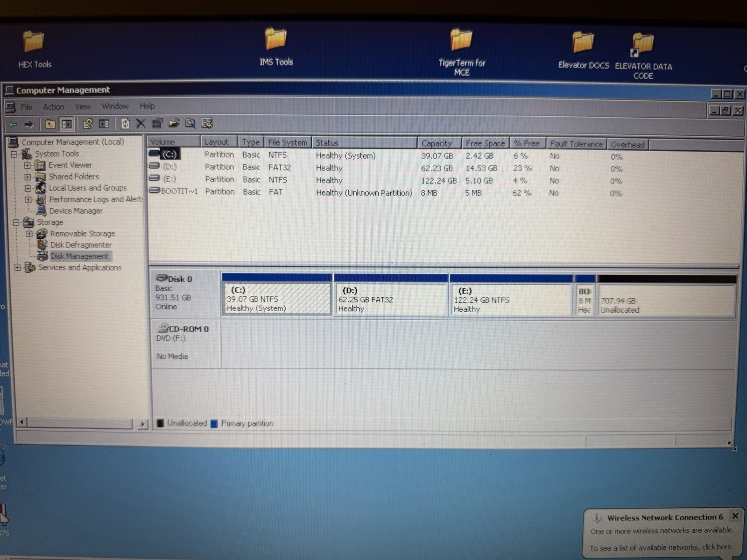Click the Services and Applications icon
Screen dimensions: 747x560
click(30, 268)
